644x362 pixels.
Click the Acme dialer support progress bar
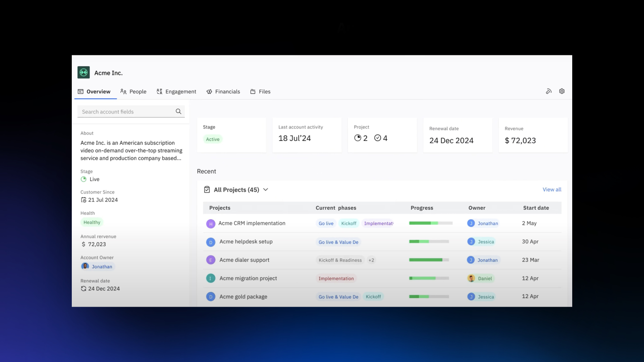[429, 260]
